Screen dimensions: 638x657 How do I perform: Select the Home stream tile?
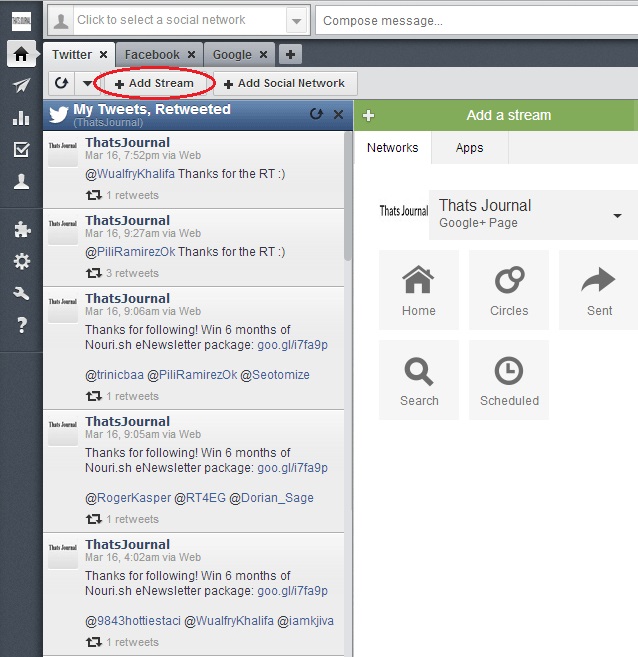418,290
